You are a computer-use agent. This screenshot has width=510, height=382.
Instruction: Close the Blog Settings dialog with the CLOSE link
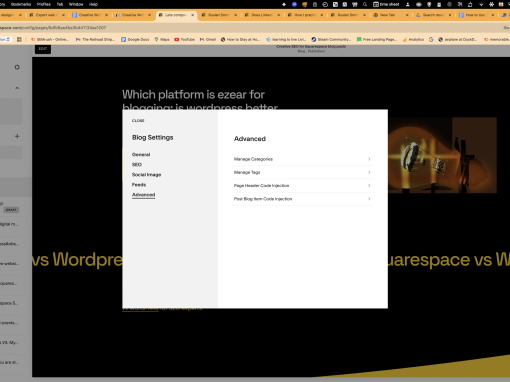click(x=138, y=121)
